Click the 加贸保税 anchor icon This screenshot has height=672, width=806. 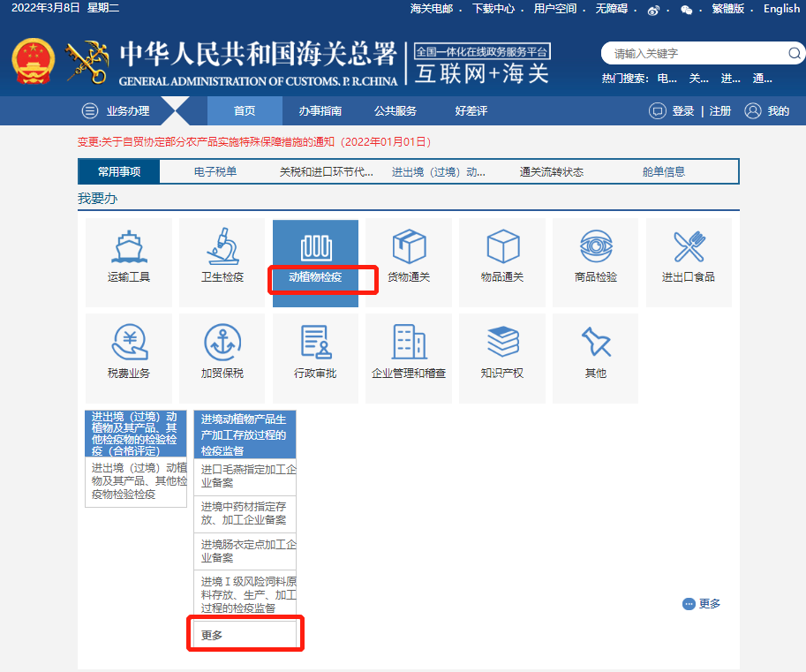click(222, 342)
